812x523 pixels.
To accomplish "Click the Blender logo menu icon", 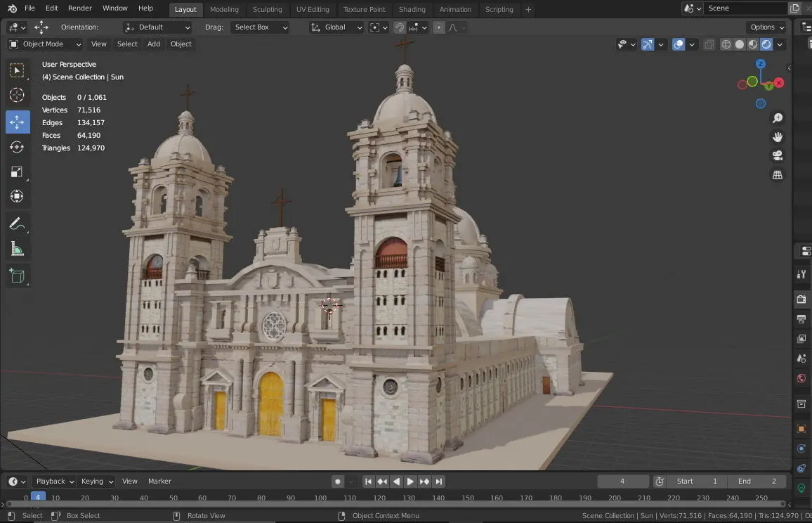I will pyautogui.click(x=12, y=8).
